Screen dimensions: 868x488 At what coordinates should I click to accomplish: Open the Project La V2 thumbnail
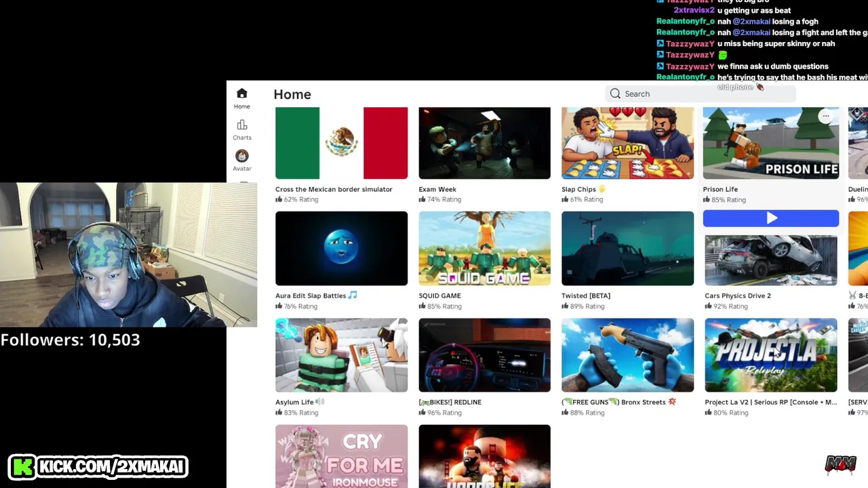tap(771, 355)
